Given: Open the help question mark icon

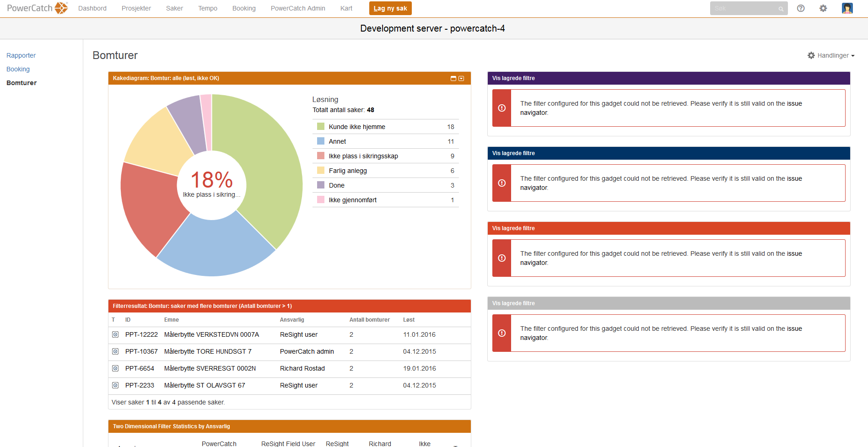Looking at the screenshot, I should pos(801,8).
